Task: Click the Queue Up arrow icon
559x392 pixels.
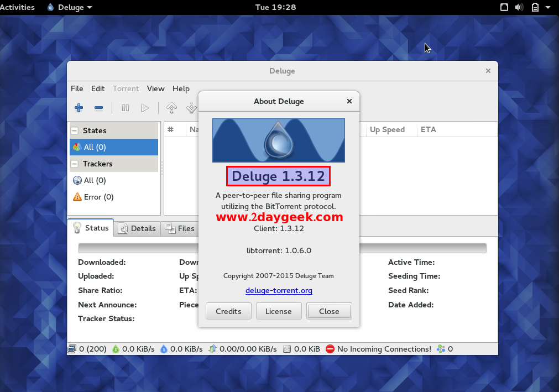Action: [x=171, y=108]
